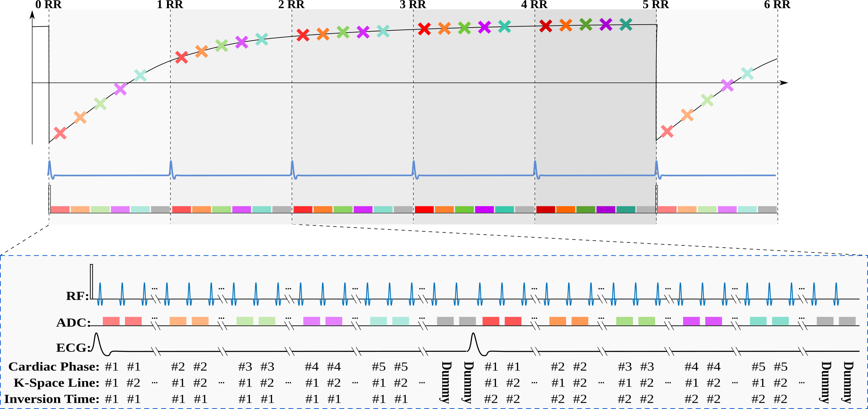Click the 'K-Space Line:' row label
This screenshot has height=409, width=868.
56,383
